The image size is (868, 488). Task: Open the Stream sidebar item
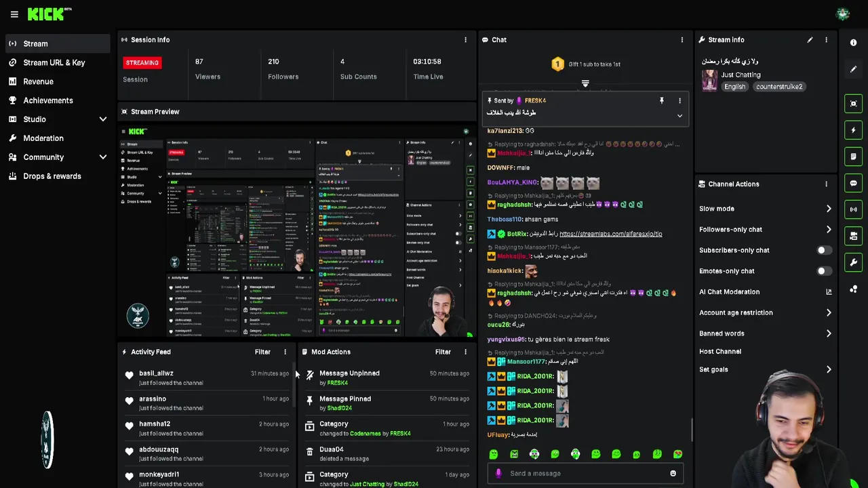[57, 43]
